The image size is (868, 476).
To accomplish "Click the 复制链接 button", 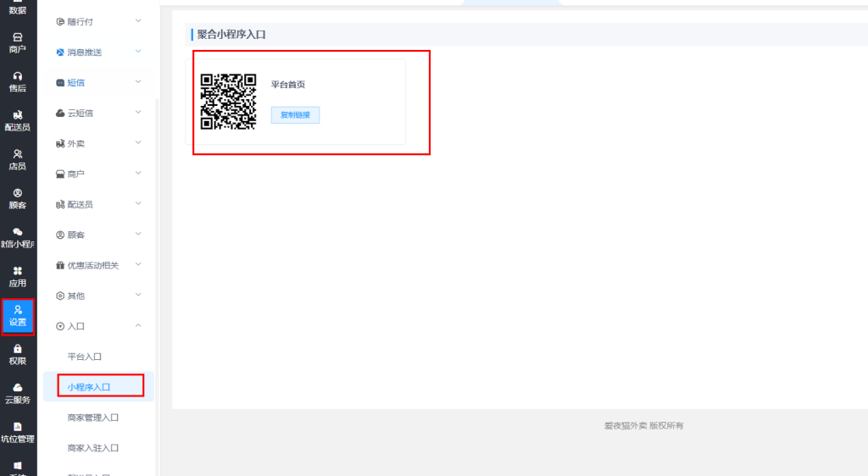I will [295, 115].
